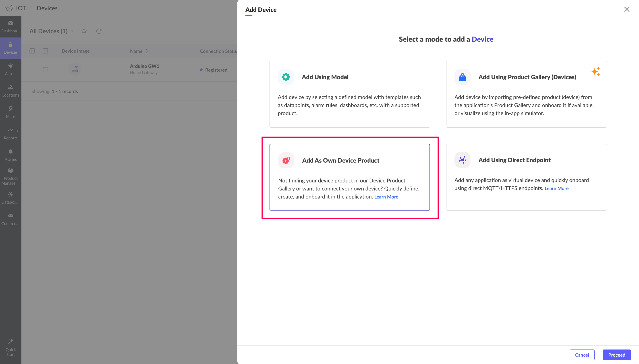Expand the Reports sidebar submenu chevron
Viewport: 639px width, 364px height.
(17, 131)
